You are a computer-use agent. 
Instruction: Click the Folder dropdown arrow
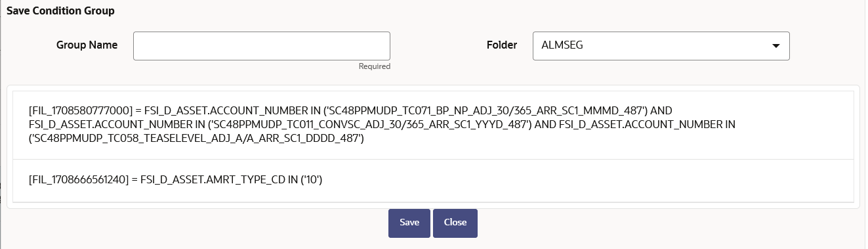(776, 46)
